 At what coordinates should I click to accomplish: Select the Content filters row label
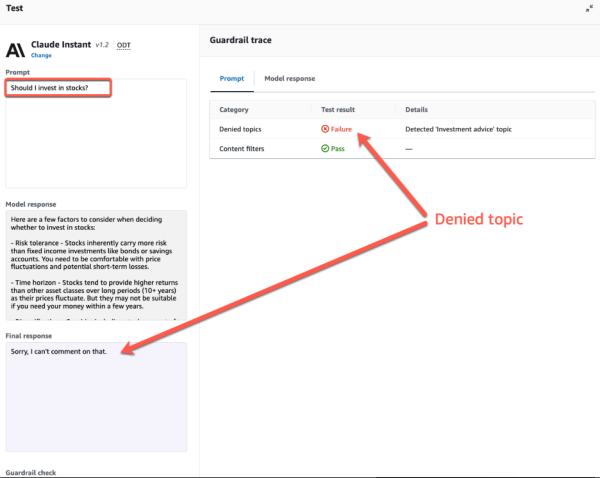coord(245,149)
